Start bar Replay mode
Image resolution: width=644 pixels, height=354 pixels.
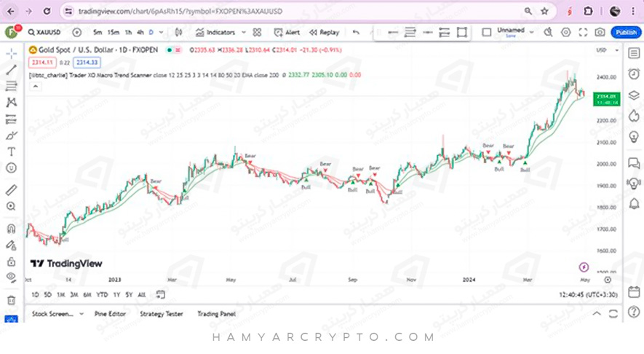324,32
